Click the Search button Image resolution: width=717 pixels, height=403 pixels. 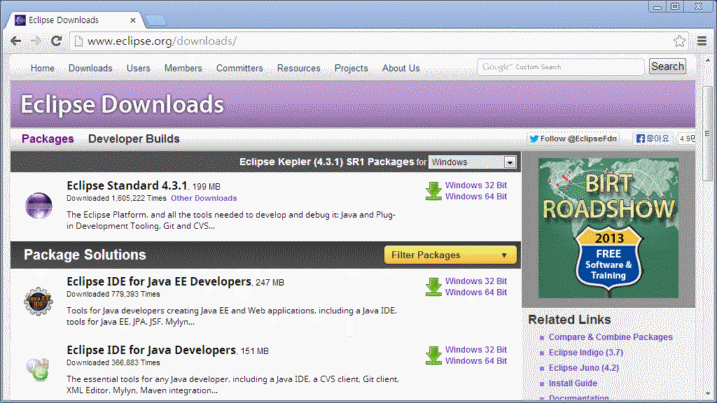point(668,66)
